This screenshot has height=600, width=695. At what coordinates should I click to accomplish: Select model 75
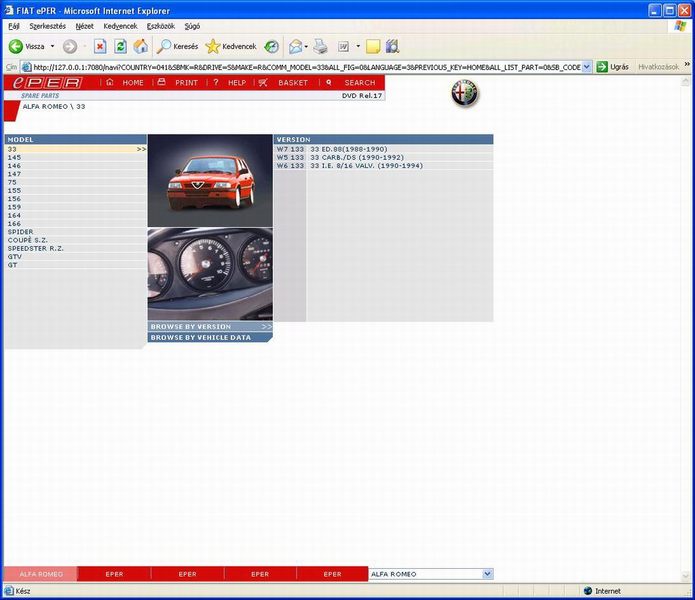[x=75, y=182]
